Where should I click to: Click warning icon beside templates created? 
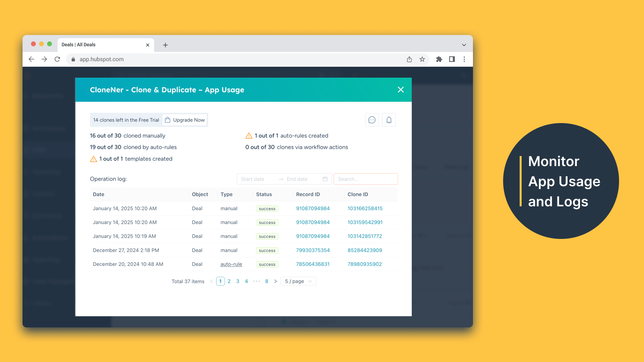[x=93, y=159]
